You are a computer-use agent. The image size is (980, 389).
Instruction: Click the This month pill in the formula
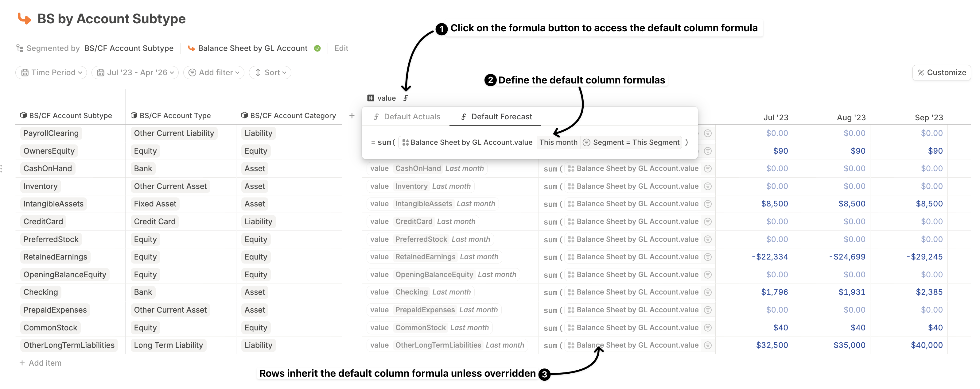[558, 142]
